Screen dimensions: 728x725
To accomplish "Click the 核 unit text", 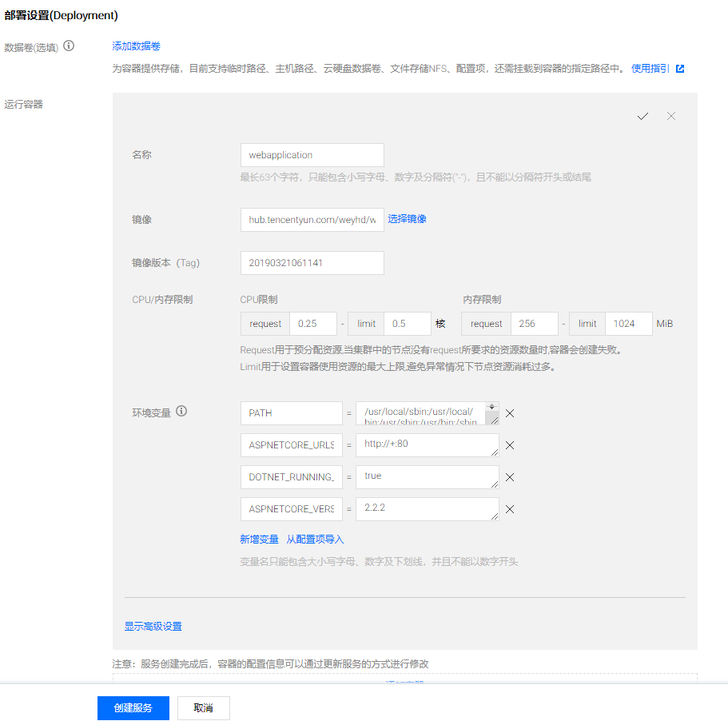I will pos(440,324).
